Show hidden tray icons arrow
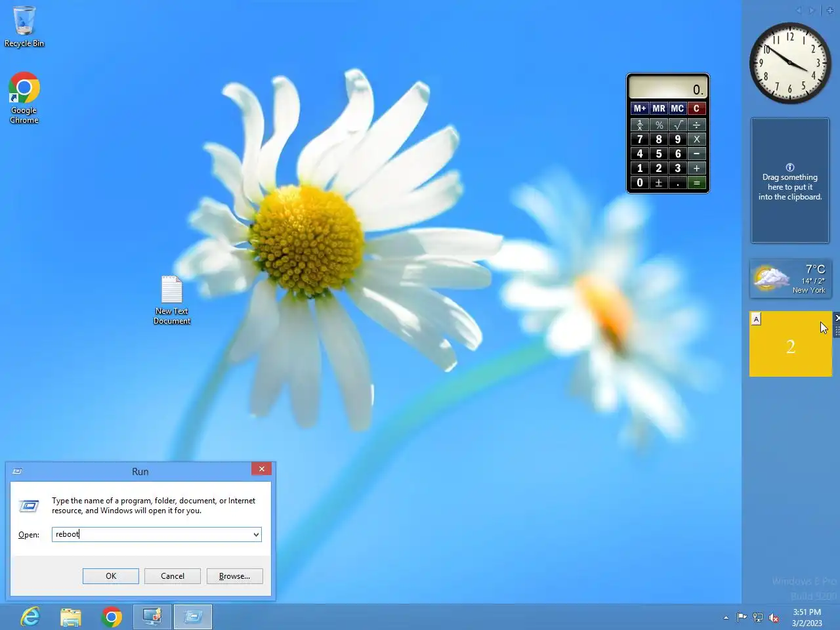The image size is (840, 630). pos(726,618)
